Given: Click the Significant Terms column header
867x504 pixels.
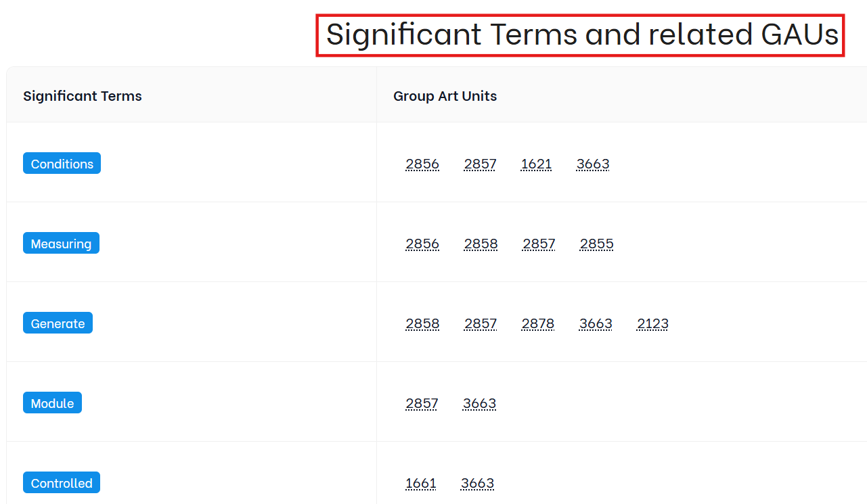Looking at the screenshot, I should pos(83,96).
